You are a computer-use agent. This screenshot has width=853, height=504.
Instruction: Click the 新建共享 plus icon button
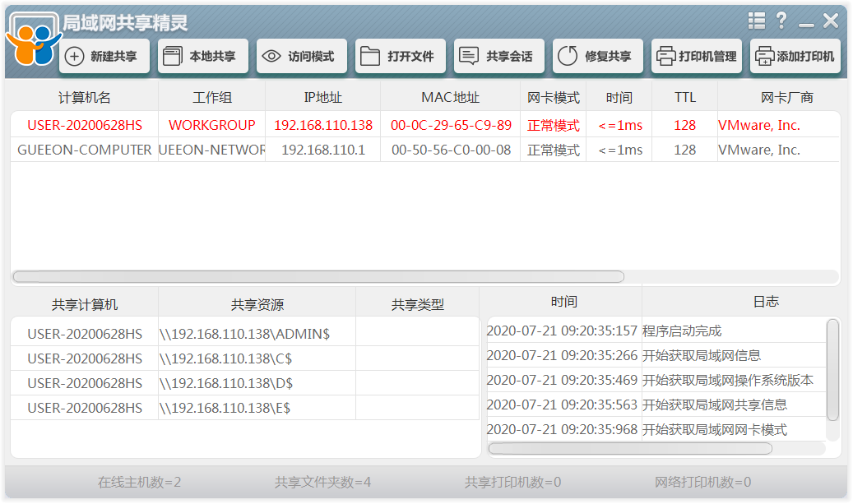[104, 57]
